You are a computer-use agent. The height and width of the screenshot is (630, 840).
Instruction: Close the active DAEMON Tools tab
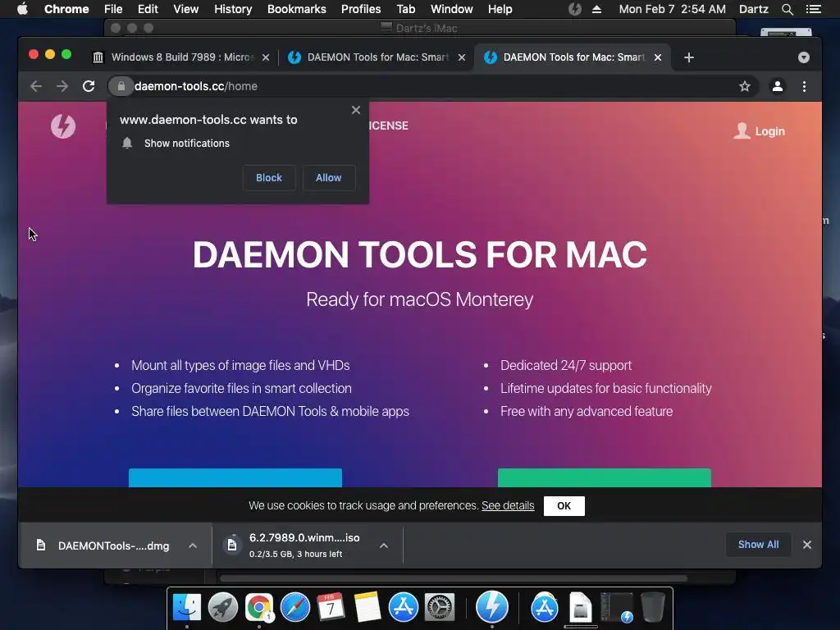658,57
